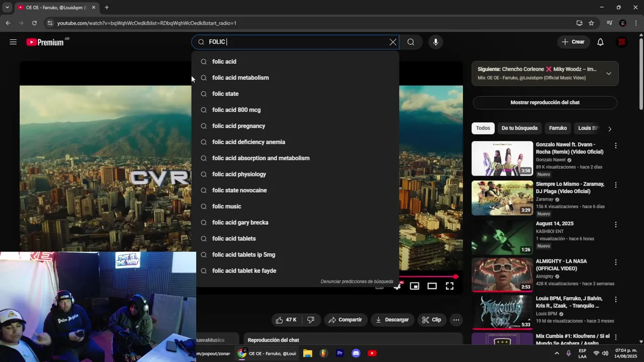This screenshot has height=362, width=644.
Task: Choose suggestion 'folic acid'
Action: click(295, 61)
